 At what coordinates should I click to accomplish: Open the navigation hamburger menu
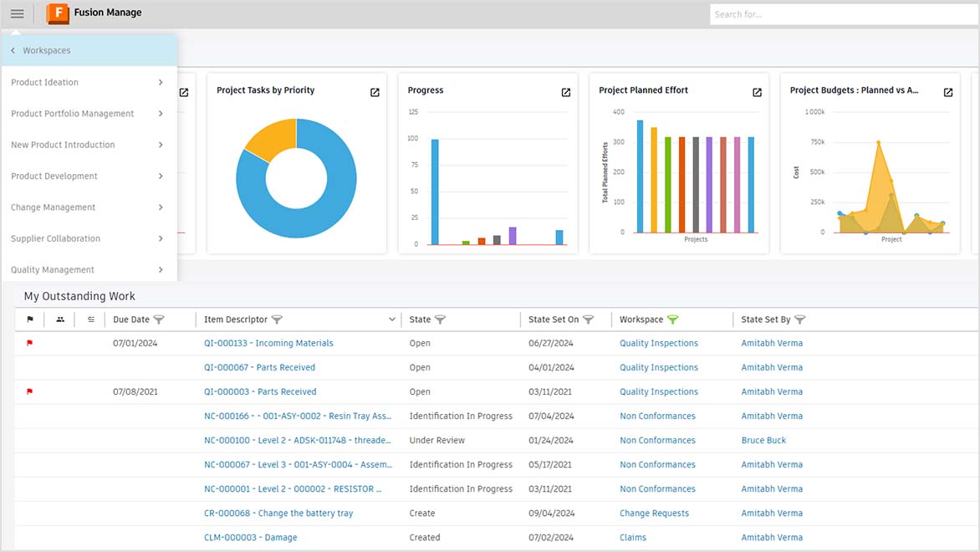[x=17, y=13]
